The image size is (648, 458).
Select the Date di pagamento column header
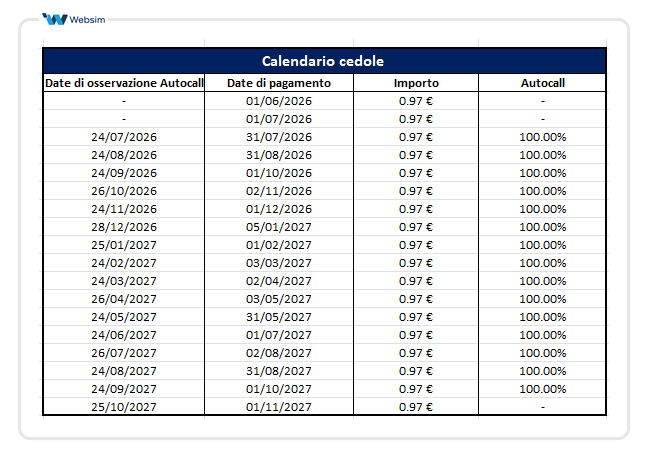pyautogui.click(x=279, y=83)
